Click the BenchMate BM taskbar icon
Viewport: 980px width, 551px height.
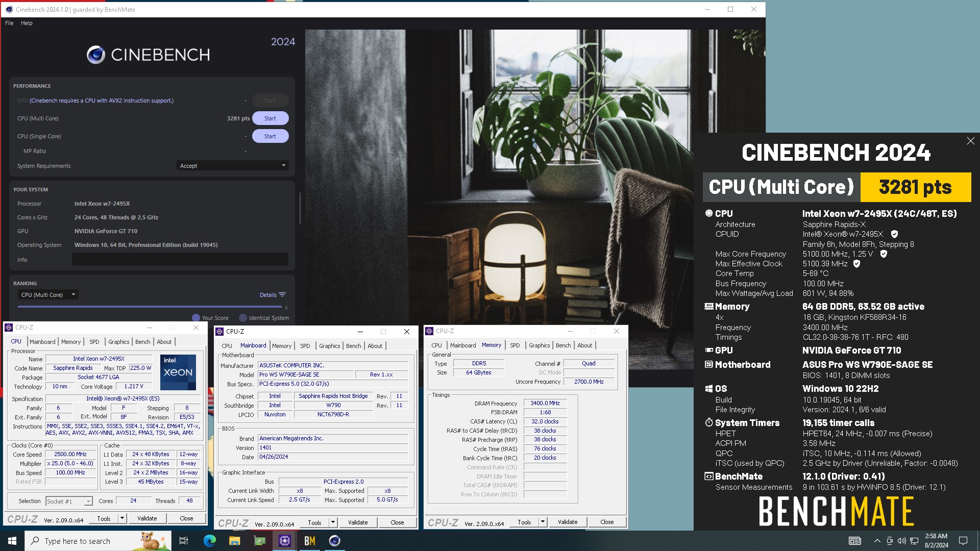310,541
